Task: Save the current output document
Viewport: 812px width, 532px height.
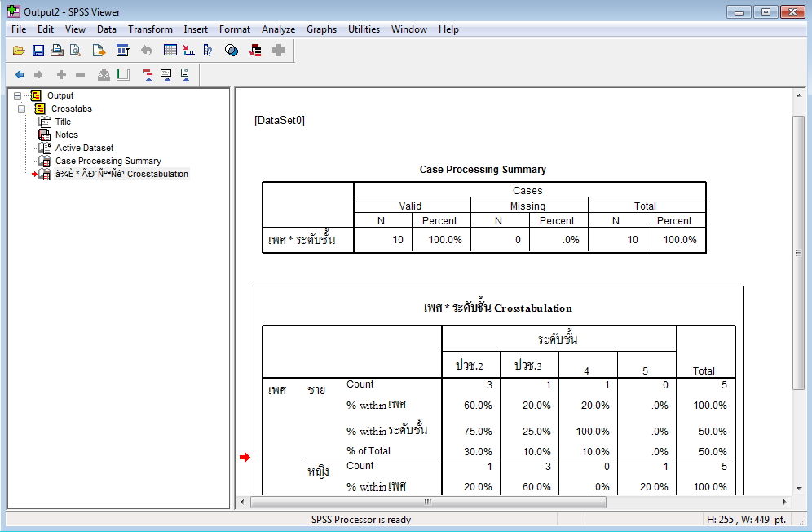Action: coord(38,49)
